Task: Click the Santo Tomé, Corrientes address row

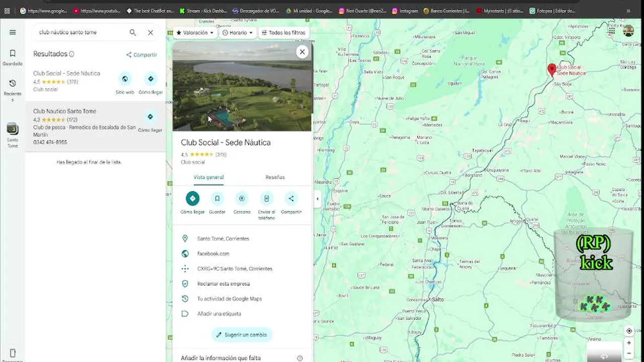Action: point(242,239)
